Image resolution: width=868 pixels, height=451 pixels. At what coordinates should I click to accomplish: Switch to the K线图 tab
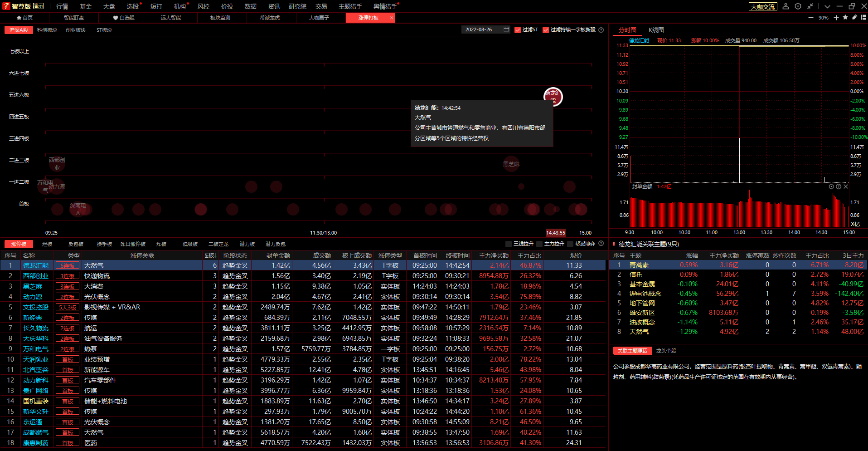pyautogui.click(x=656, y=30)
